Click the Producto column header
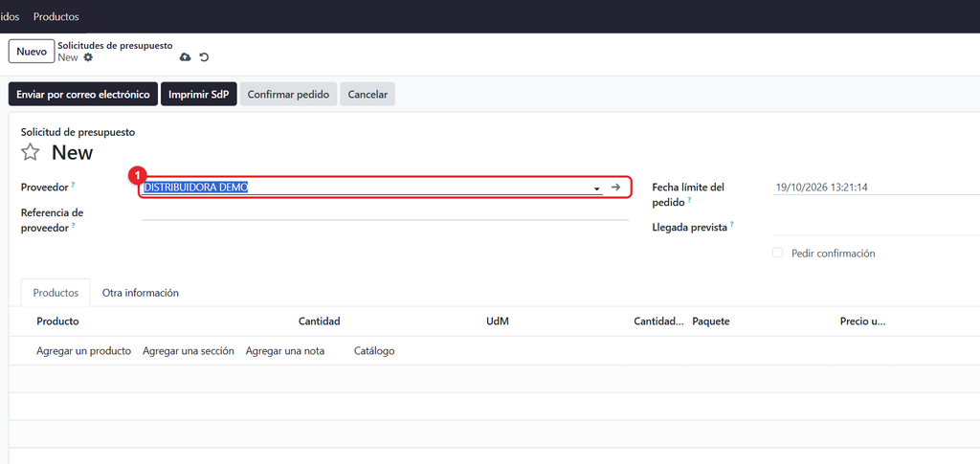980x464 pixels. point(57,321)
